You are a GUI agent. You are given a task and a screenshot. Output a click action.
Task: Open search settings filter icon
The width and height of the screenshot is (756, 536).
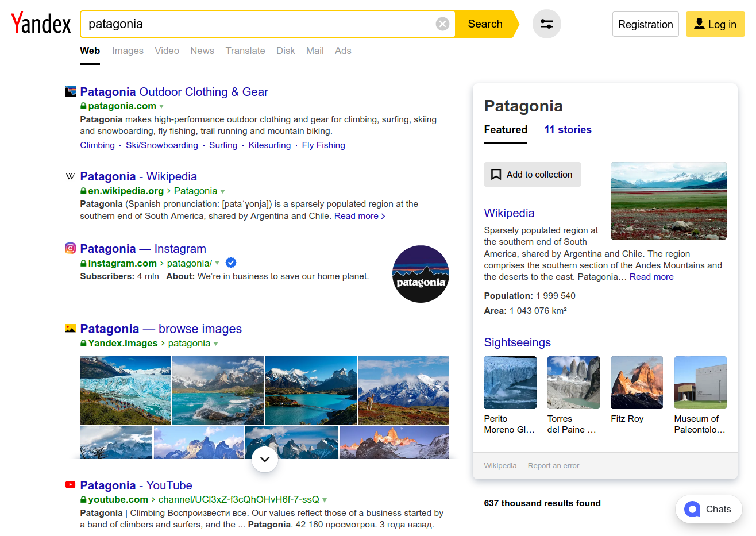(x=547, y=24)
